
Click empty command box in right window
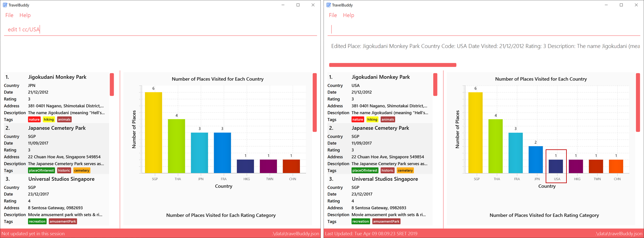click(484, 29)
